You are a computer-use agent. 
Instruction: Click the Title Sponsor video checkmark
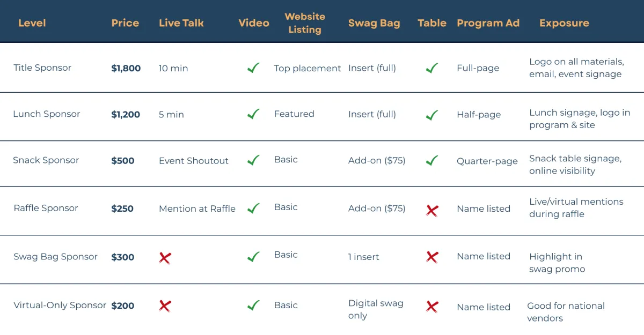click(x=253, y=68)
